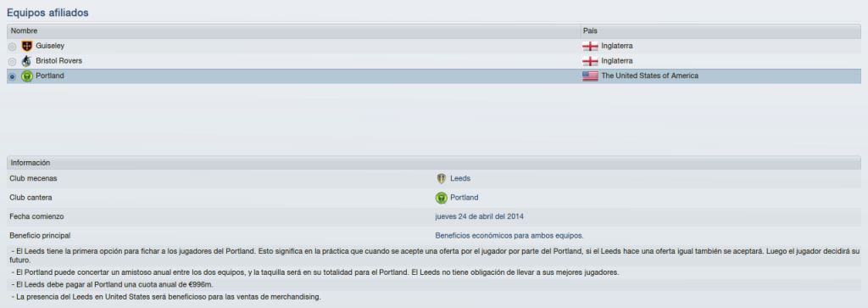868x308 pixels.
Task: Click the Información section header
Action: (434, 163)
